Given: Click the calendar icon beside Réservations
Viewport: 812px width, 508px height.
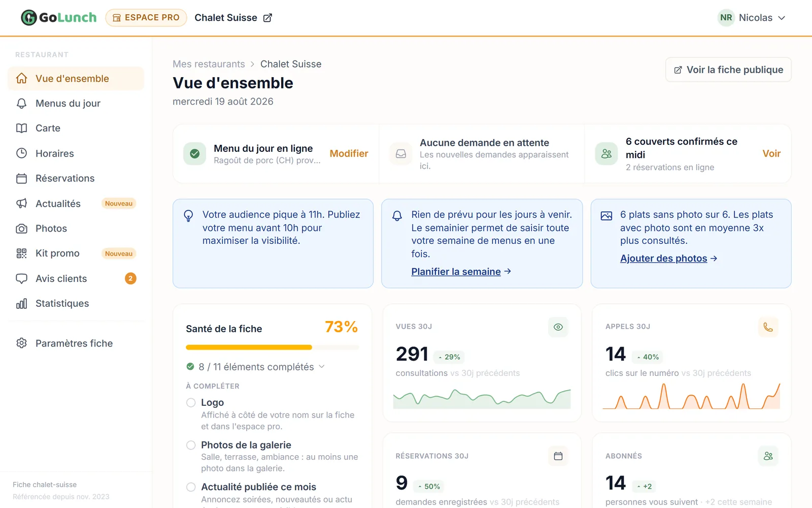Looking at the screenshot, I should click(x=21, y=178).
